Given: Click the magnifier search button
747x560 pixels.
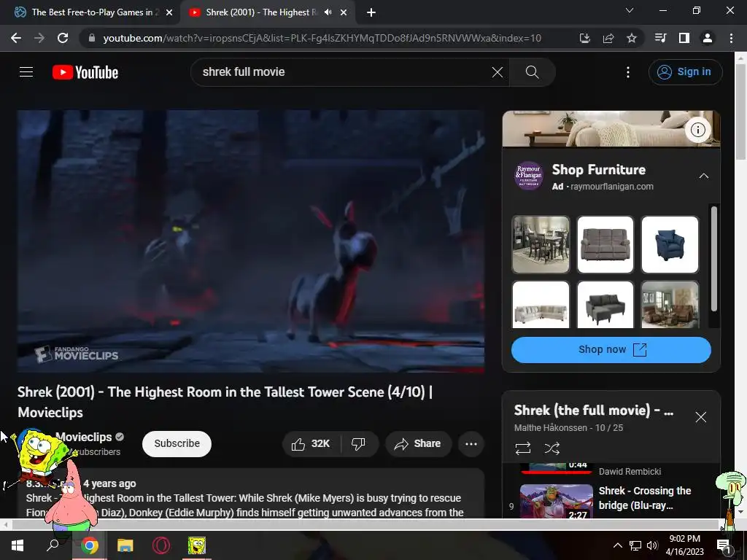Looking at the screenshot, I should click(x=532, y=72).
